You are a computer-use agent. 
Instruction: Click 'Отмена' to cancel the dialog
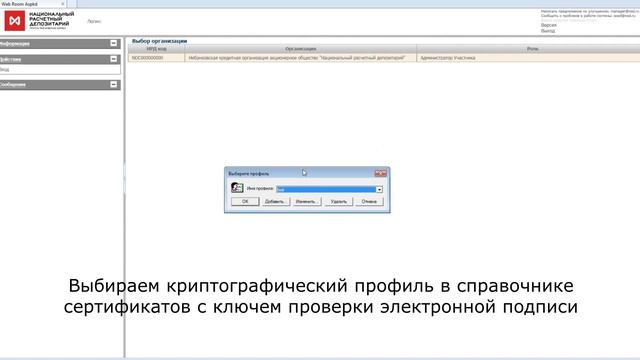click(369, 201)
